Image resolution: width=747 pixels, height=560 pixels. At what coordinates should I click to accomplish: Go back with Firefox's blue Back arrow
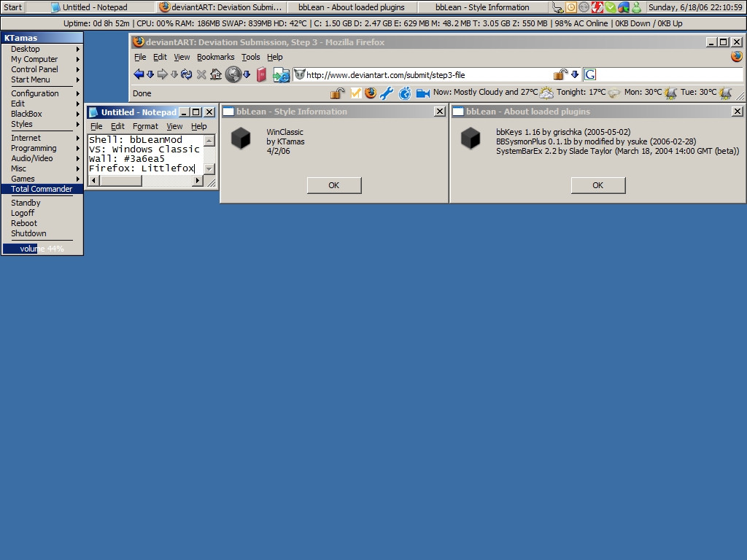point(139,74)
